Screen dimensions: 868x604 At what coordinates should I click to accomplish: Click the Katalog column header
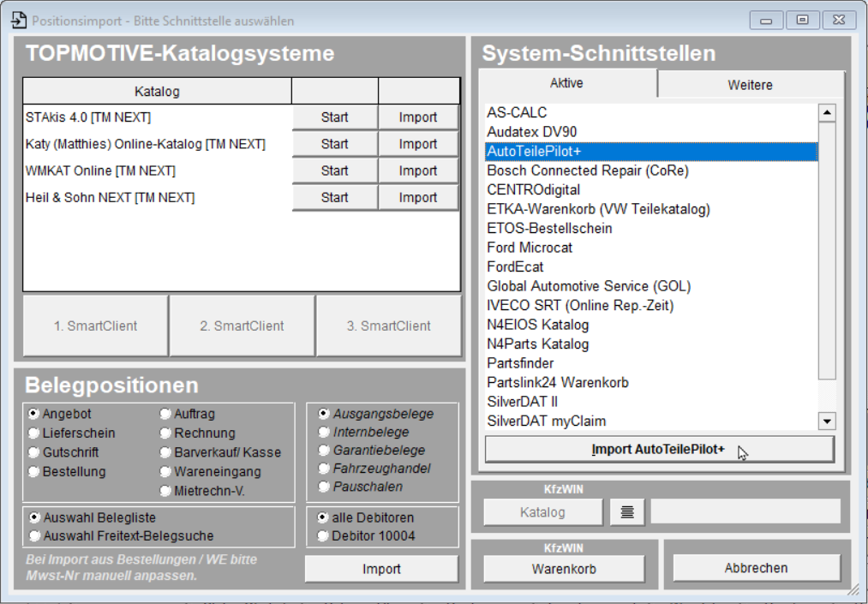point(157,92)
